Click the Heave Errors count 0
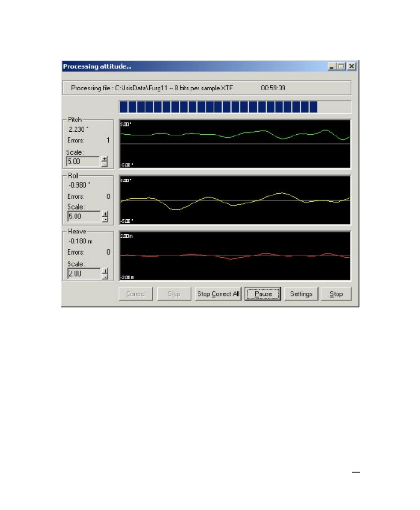This screenshot has width=420, height=510. [x=108, y=252]
